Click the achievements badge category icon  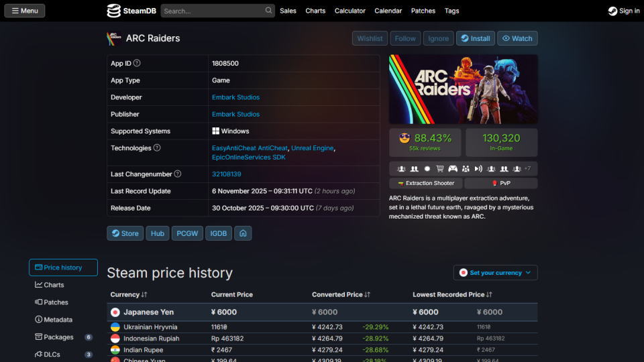tap(427, 169)
